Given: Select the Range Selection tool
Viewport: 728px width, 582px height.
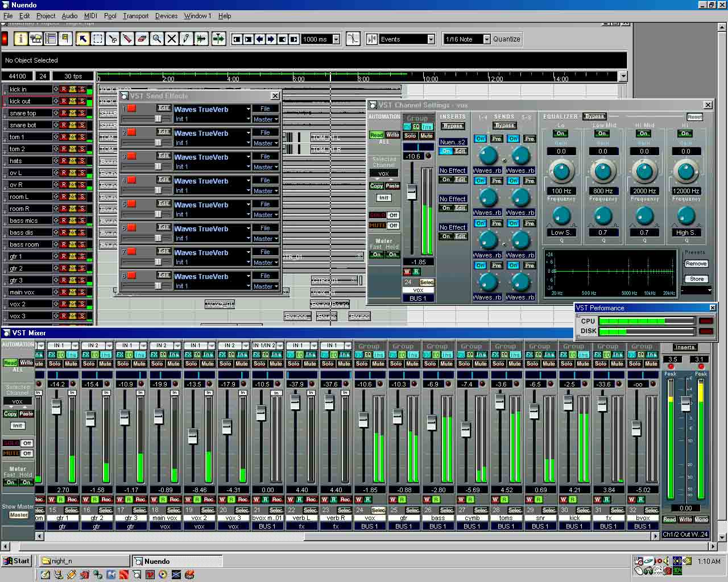Looking at the screenshot, I should [x=98, y=39].
